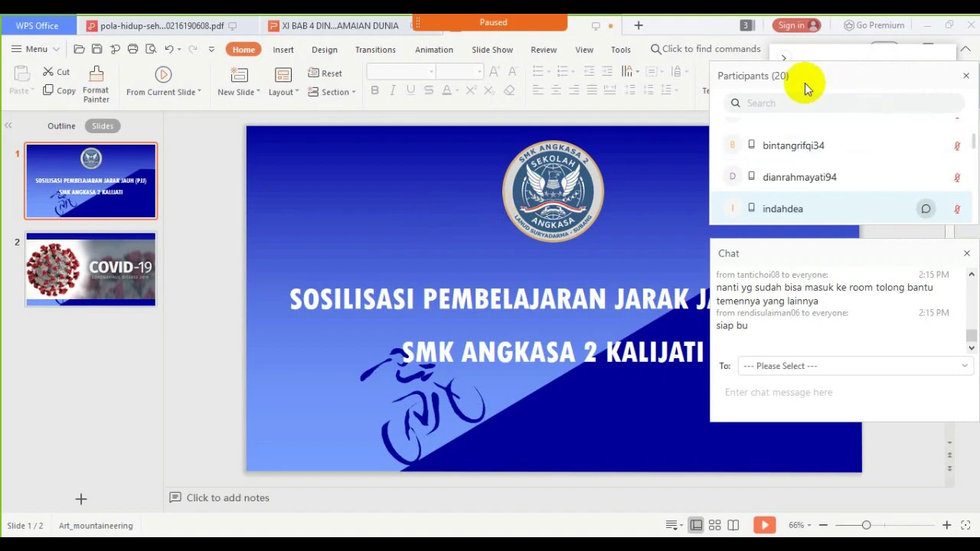Click the Sign in button
The image size is (980, 551).
pyautogui.click(x=796, y=25)
